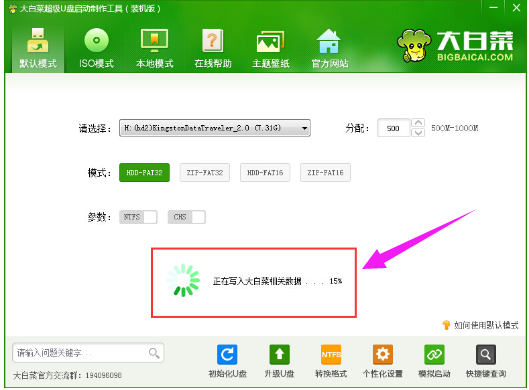This screenshot has height=390, width=529.
Task: Increase 分配 size with up arrow
Action: (x=418, y=123)
